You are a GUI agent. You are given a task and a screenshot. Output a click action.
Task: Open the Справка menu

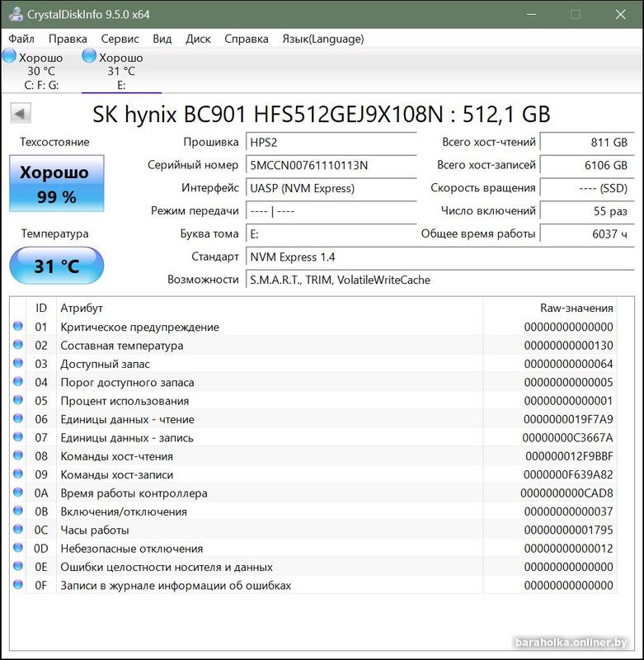pos(246,39)
